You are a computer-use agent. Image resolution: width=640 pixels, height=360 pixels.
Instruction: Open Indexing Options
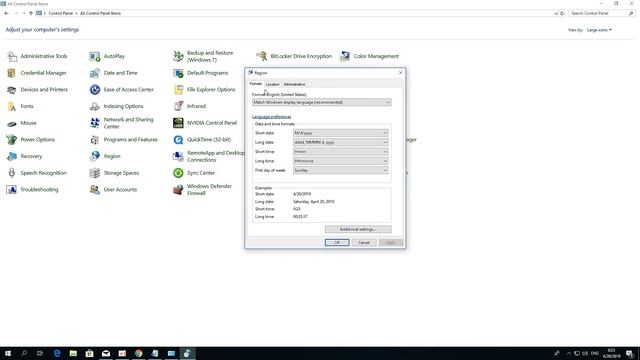coord(116,107)
